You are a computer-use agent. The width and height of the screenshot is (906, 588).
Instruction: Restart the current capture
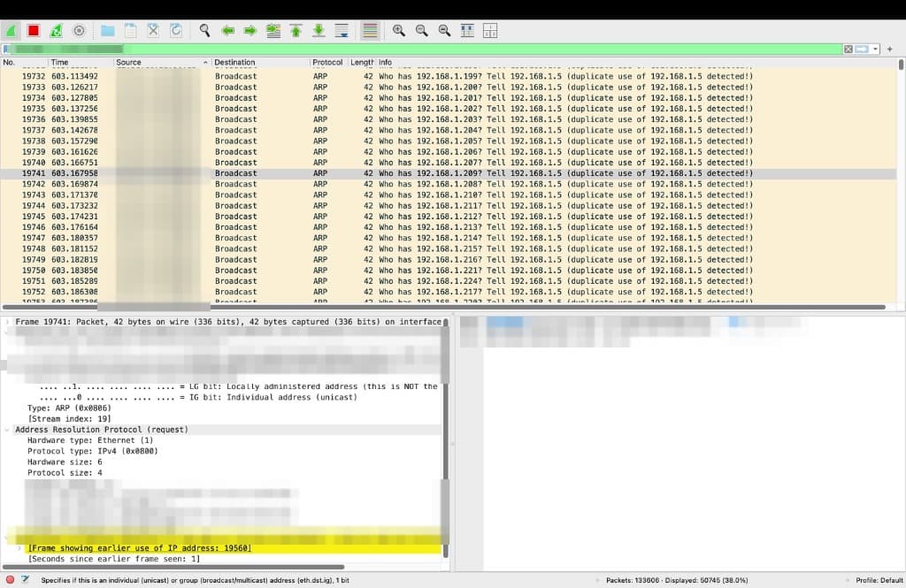click(x=56, y=31)
